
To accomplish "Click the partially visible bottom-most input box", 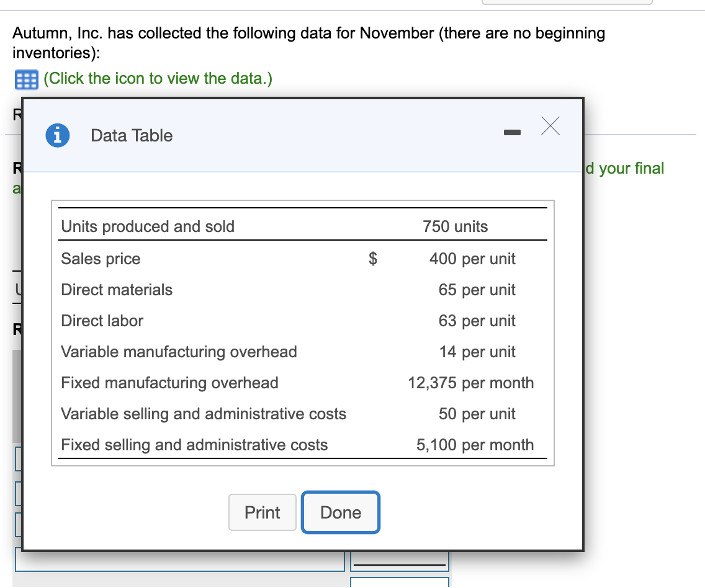I will (399, 582).
